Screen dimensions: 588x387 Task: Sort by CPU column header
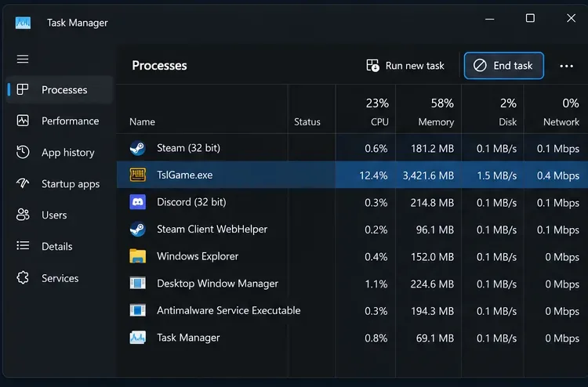click(379, 121)
